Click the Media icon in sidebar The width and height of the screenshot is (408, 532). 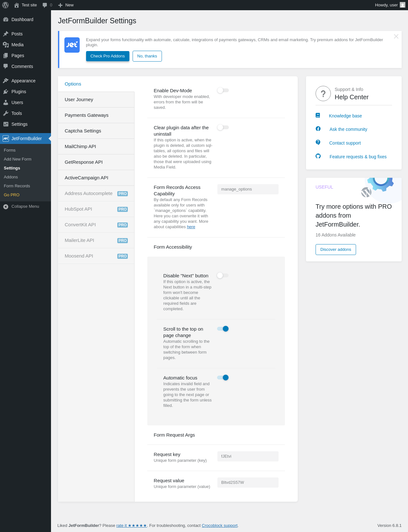coord(6,45)
